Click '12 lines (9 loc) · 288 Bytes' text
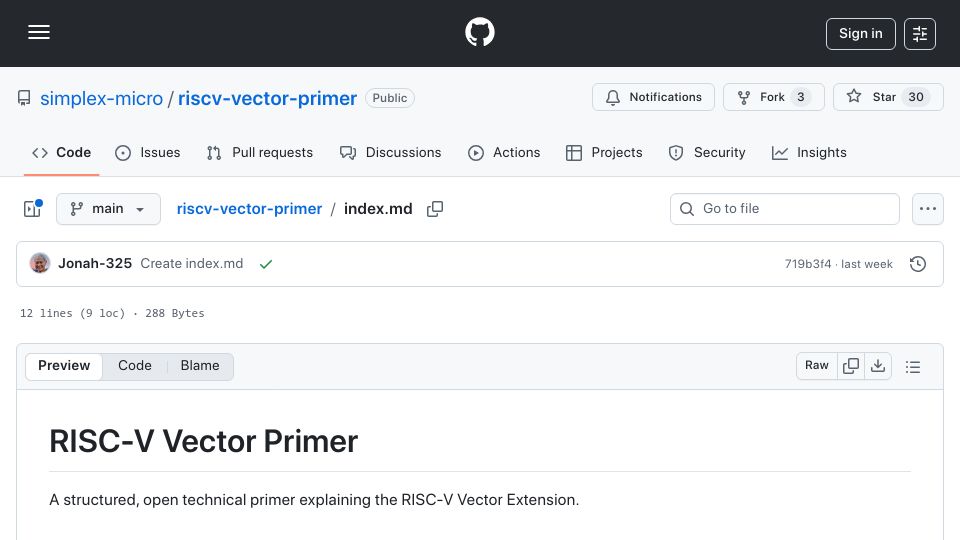The width and height of the screenshot is (960, 540). pyautogui.click(x=112, y=313)
